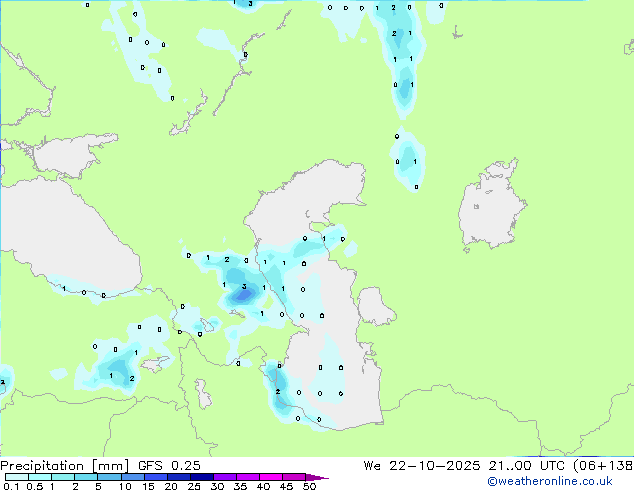The image size is (634, 490).
Task: Click the 'GFS 0.25' model label
Action: point(169,466)
